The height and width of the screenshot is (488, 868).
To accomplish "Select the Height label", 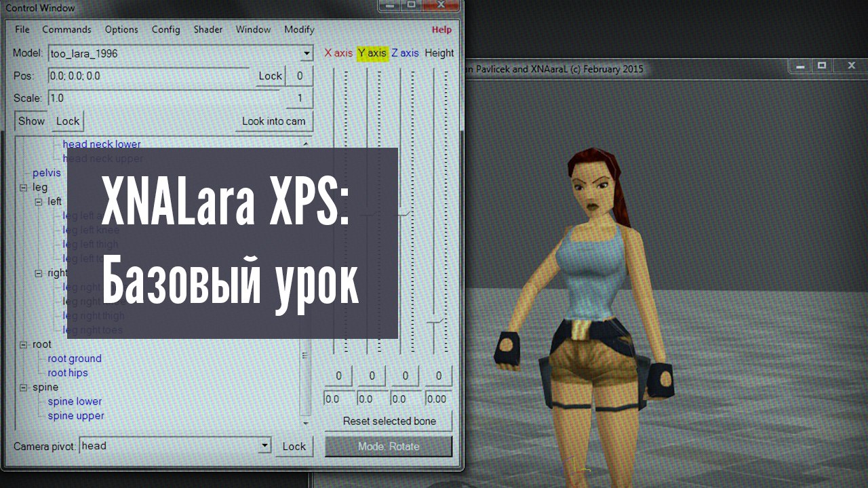I will (x=439, y=53).
